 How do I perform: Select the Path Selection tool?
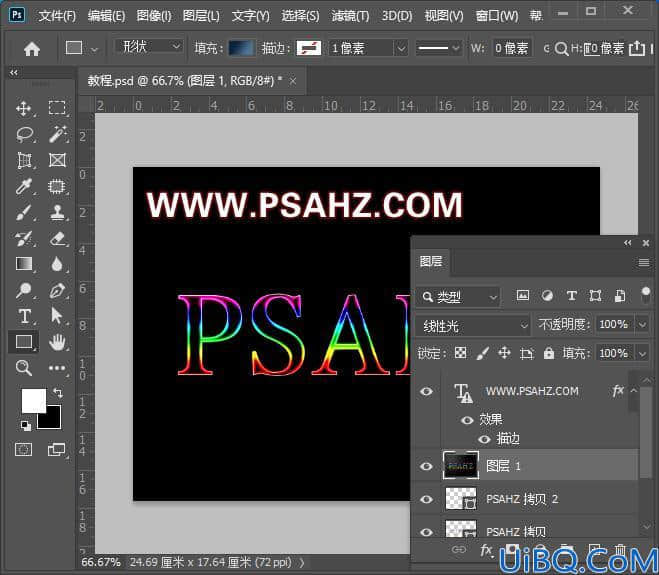click(57, 316)
